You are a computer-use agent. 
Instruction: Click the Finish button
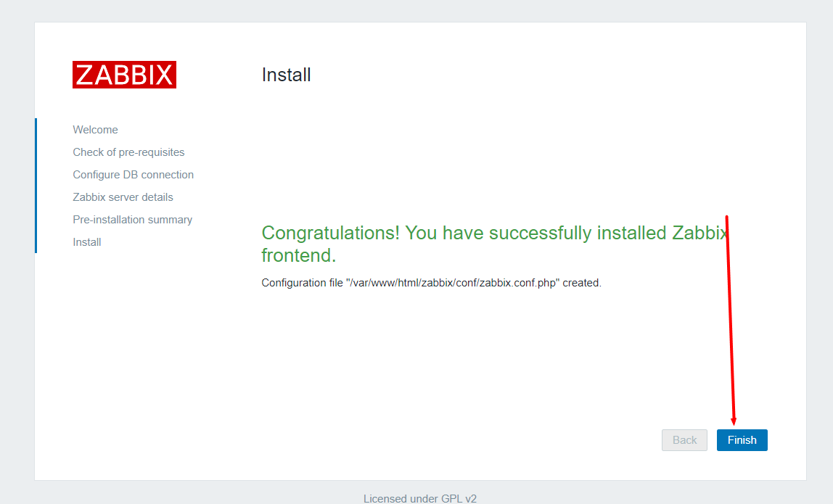coord(742,439)
